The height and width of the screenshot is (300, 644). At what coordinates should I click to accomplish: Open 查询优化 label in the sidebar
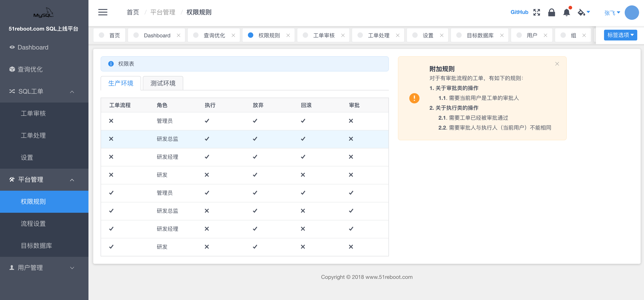pos(30,69)
